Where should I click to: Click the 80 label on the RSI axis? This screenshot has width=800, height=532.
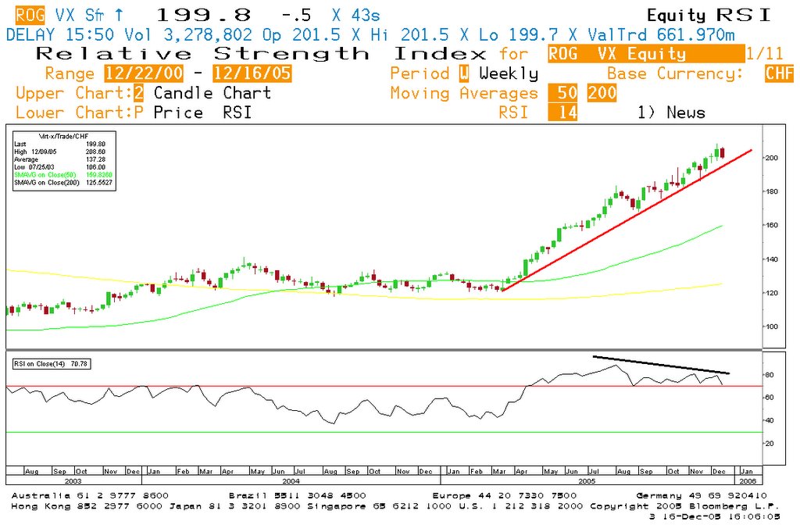tap(770, 375)
